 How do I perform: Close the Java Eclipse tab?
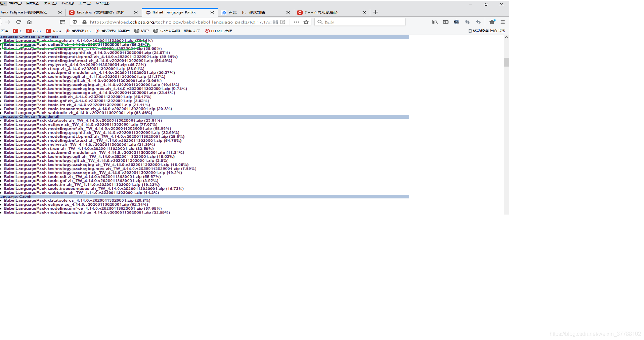pyautogui.click(x=60, y=12)
